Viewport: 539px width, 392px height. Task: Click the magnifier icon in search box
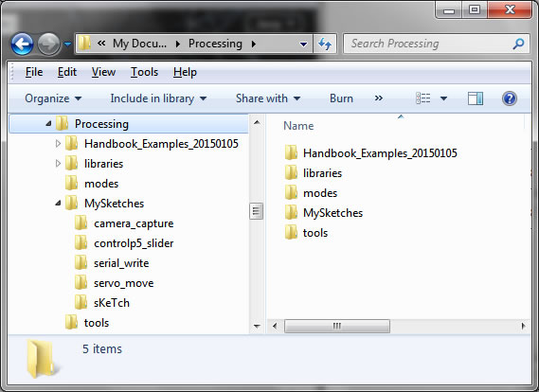(x=518, y=44)
